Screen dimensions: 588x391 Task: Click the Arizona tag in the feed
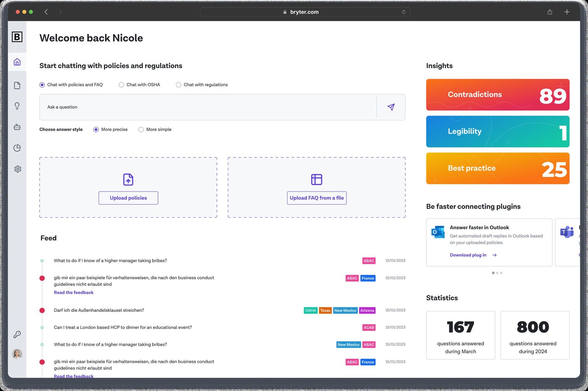click(x=367, y=310)
